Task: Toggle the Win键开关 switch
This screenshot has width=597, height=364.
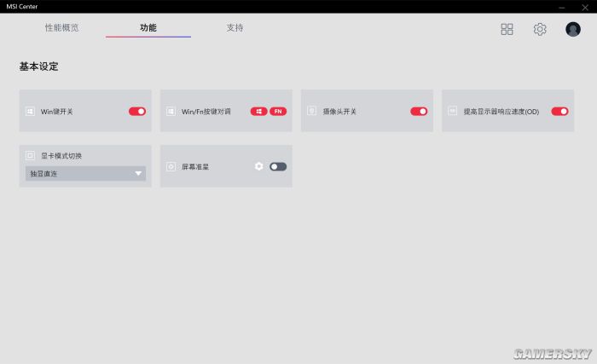Action: 137,111
